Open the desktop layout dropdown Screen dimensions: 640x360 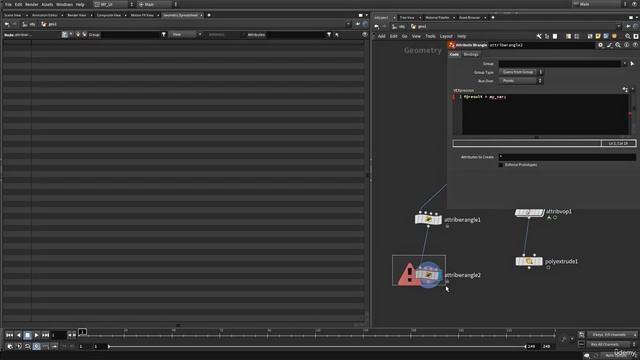114,4
